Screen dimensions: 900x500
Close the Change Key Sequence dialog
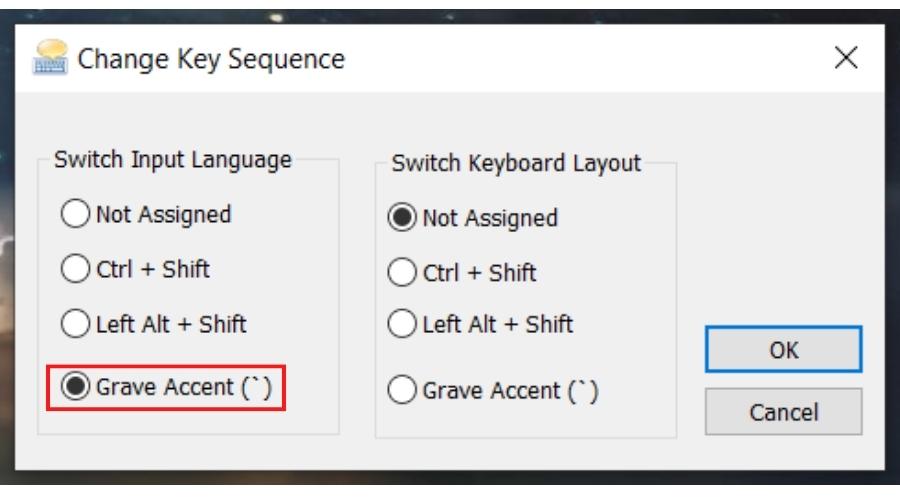[845, 58]
